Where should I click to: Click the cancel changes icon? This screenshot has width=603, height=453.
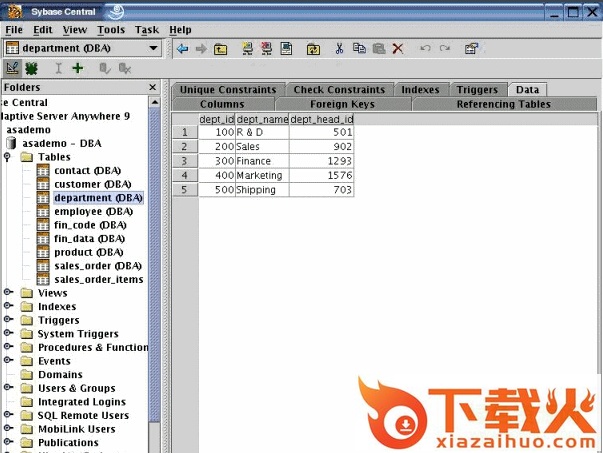pos(124,68)
